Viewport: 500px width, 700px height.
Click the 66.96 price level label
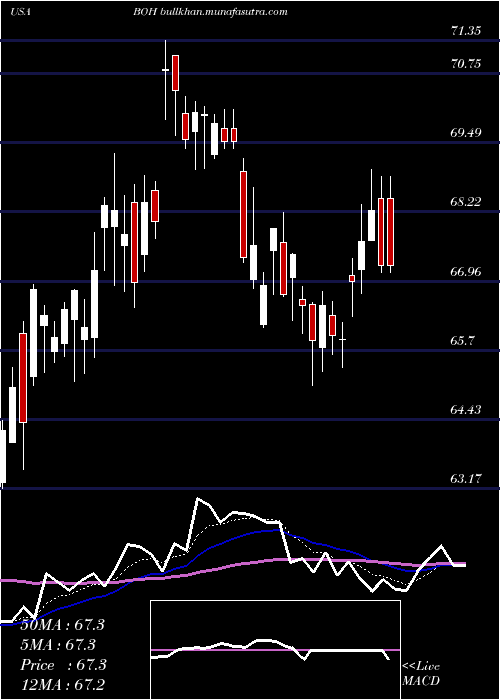(x=466, y=271)
